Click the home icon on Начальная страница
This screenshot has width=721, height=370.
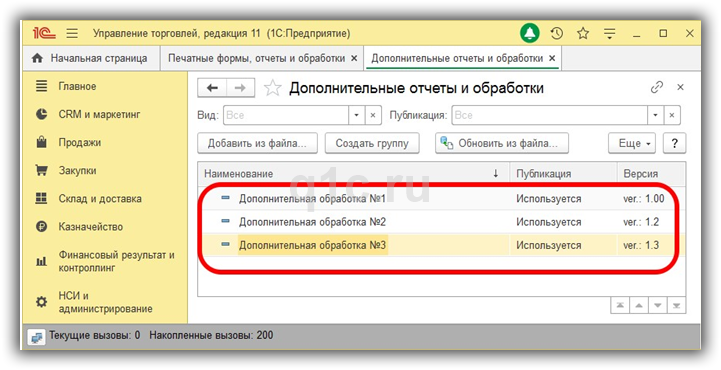click(37, 58)
